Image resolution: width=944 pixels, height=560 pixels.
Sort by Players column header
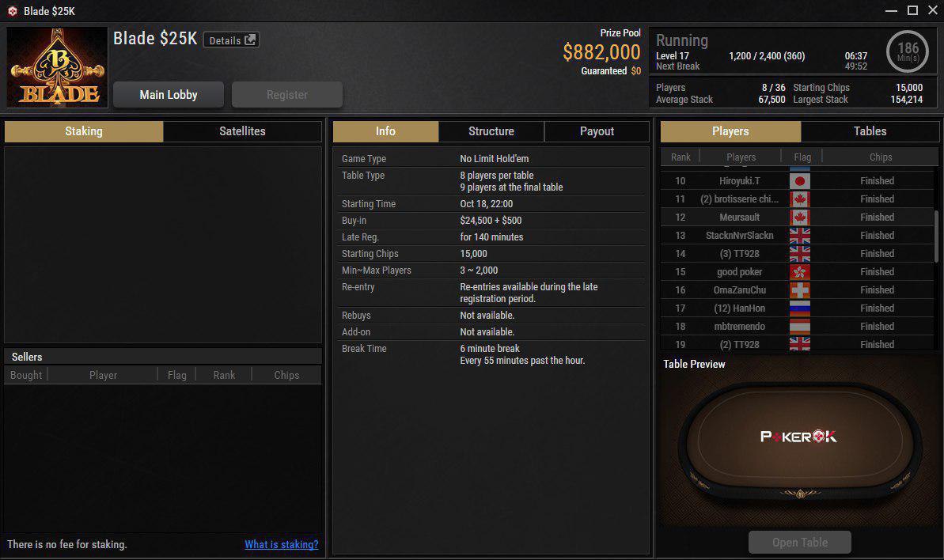point(741,157)
